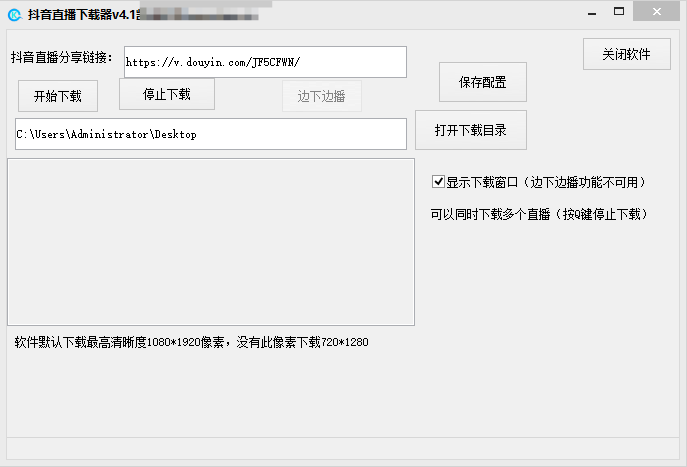Click the Douyin downloader app icon in title bar

pyautogui.click(x=14, y=12)
